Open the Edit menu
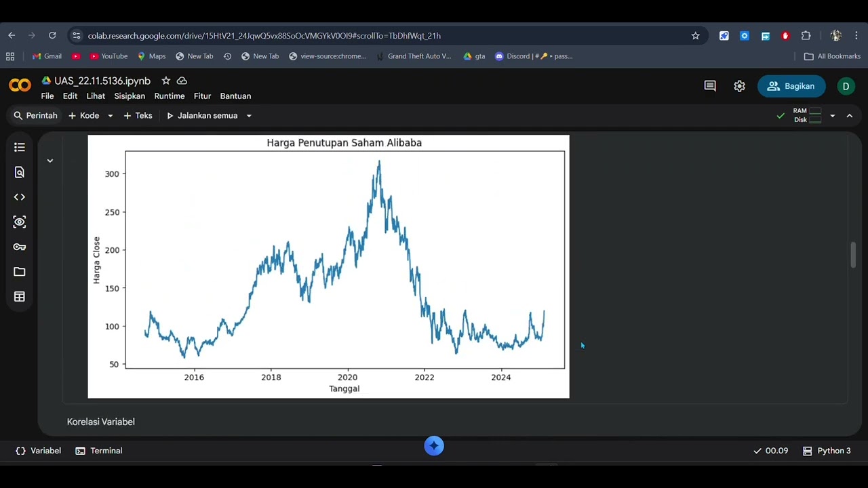868x488 pixels. (70, 96)
